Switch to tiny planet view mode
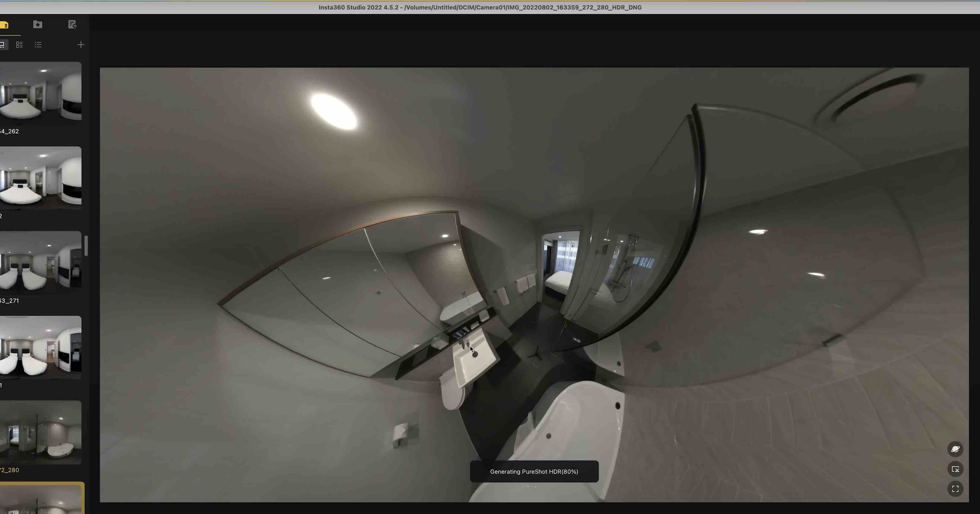Screen dimensions: 980x514 955,449
